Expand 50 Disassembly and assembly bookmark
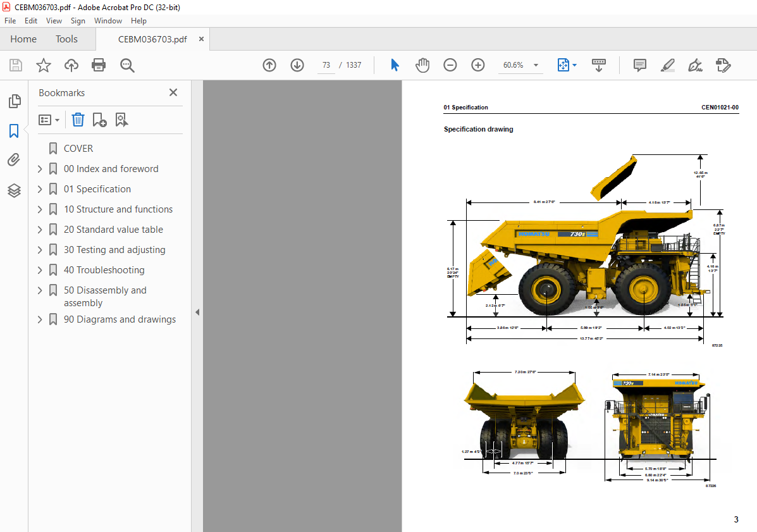This screenshot has width=757, height=532. (40, 290)
